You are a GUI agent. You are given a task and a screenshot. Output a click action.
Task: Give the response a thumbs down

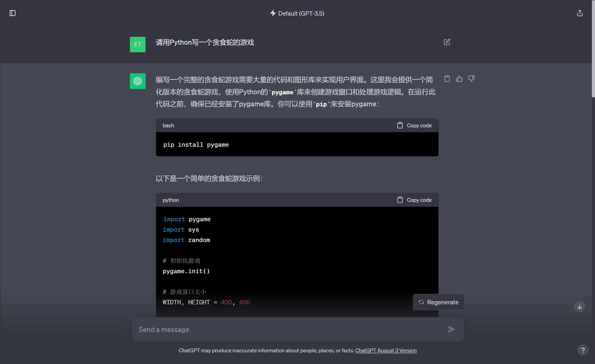471,79
